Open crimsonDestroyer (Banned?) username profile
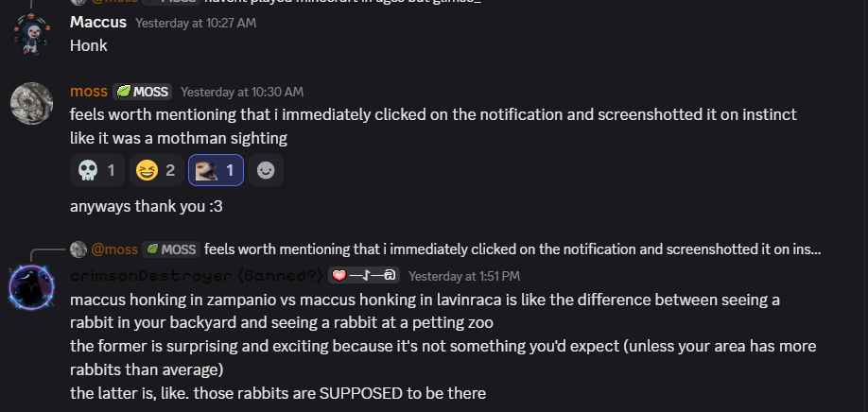868x412 pixels. (196, 276)
